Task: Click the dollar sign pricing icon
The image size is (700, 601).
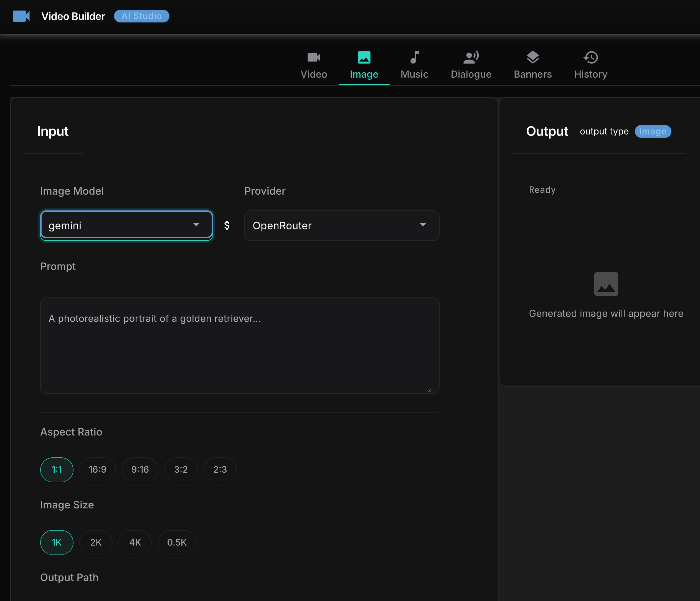Action: (227, 225)
